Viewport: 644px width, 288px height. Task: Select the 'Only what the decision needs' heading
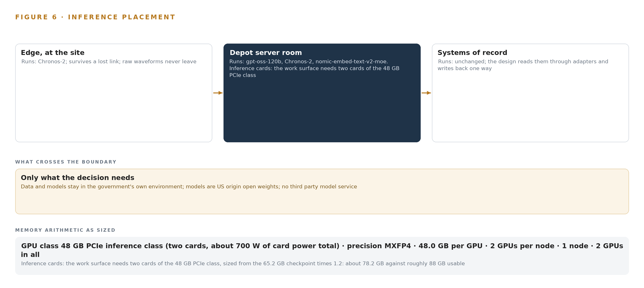pyautogui.click(x=77, y=178)
